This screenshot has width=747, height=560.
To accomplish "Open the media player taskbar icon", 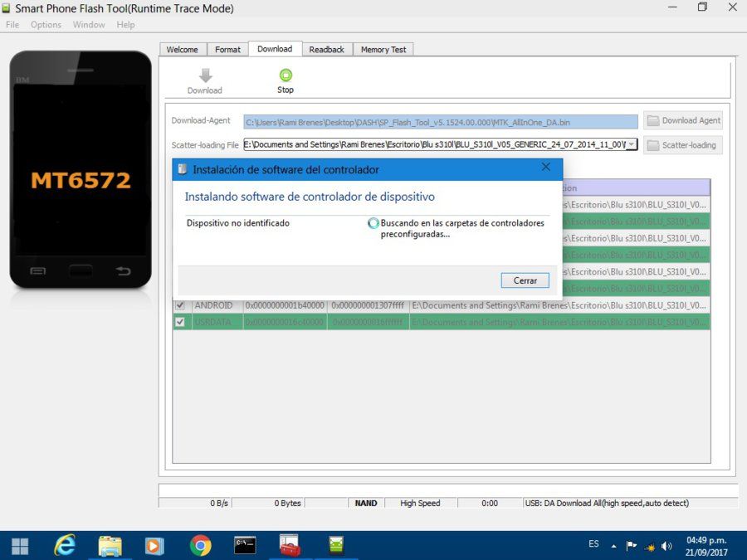I will [x=154, y=546].
